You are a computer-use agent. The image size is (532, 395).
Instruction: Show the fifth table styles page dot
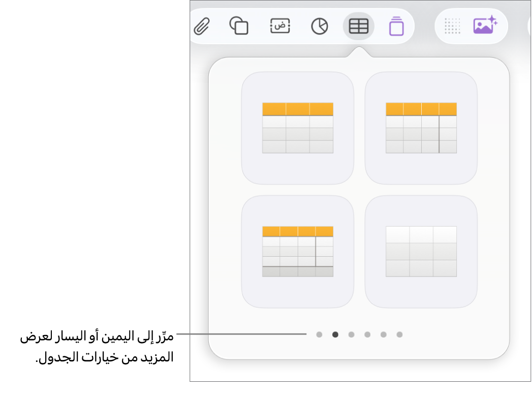click(x=384, y=335)
